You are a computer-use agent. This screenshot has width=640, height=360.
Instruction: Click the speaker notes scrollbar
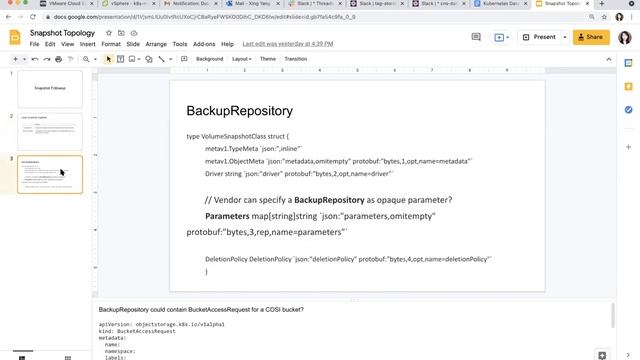pos(613,316)
